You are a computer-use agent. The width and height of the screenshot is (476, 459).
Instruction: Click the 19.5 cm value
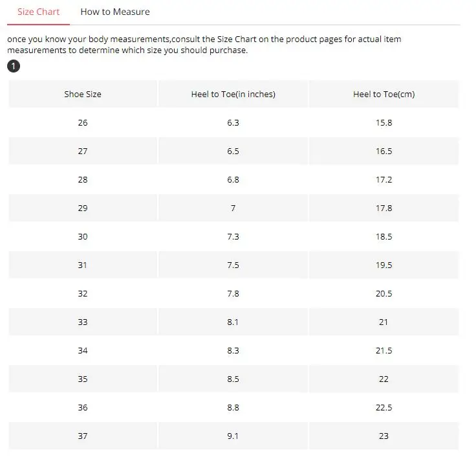384,265
